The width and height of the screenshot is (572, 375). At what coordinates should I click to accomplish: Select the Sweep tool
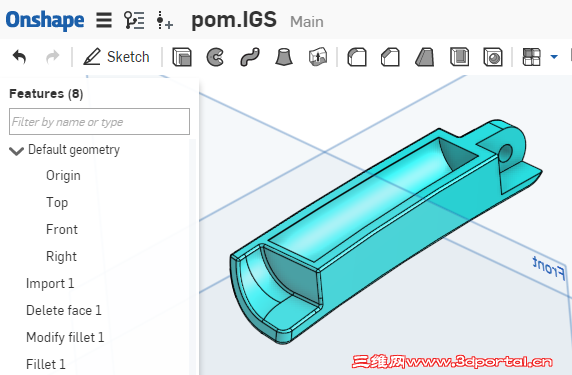pyautogui.click(x=250, y=57)
